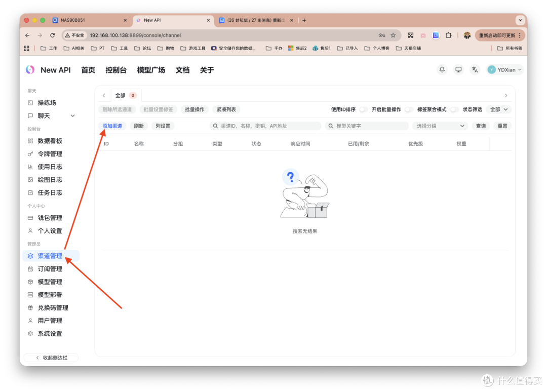Open a new browser tab with plus
Image resolution: width=547 pixels, height=392 pixels.
coord(304,20)
